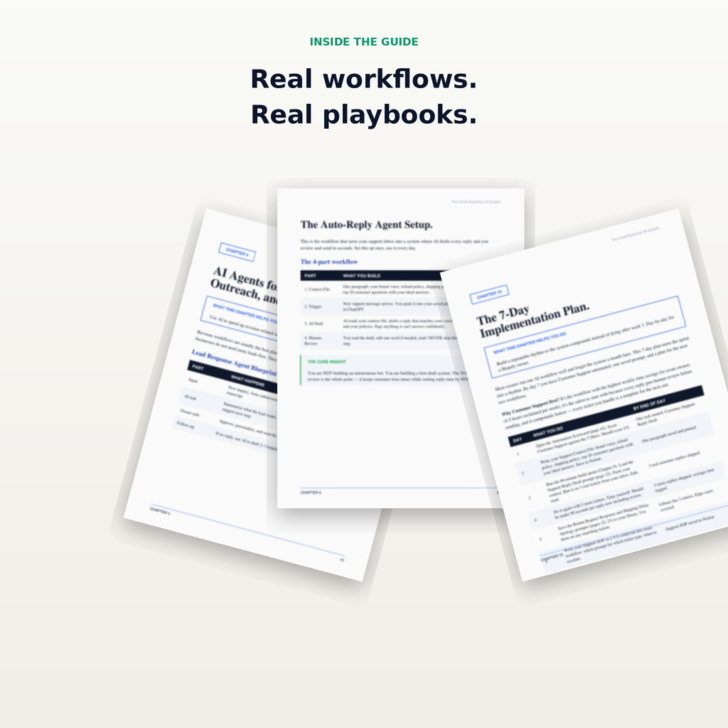Viewport: 728px width, 728px height.
Task: Open the Auto-Reply Agent Setup page title
Action: [366, 225]
